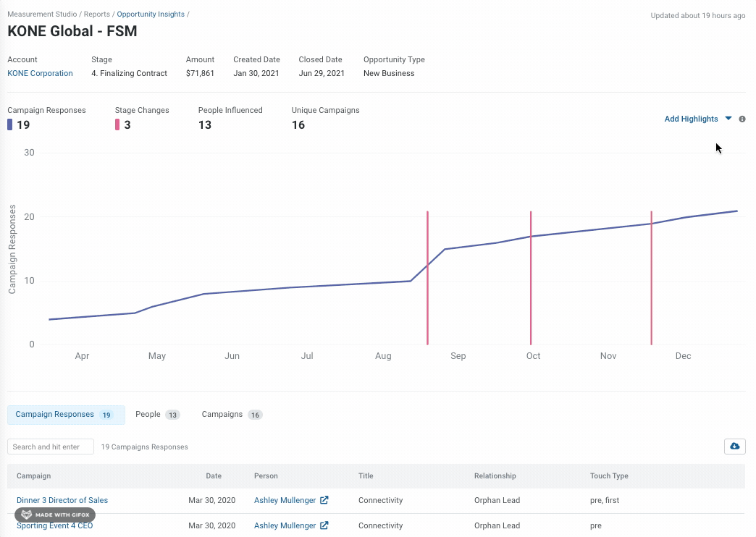Click the amount $71,861

[200, 73]
